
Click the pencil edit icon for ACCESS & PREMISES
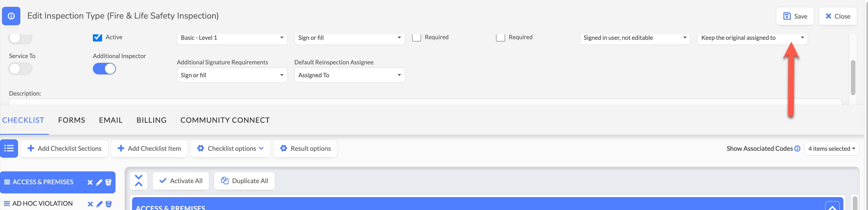click(x=99, y=182)
